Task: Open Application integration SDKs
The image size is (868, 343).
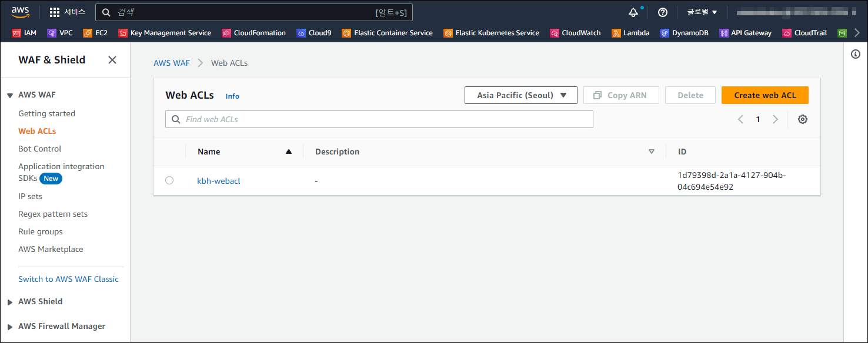Action: click(x=61, y=172)
